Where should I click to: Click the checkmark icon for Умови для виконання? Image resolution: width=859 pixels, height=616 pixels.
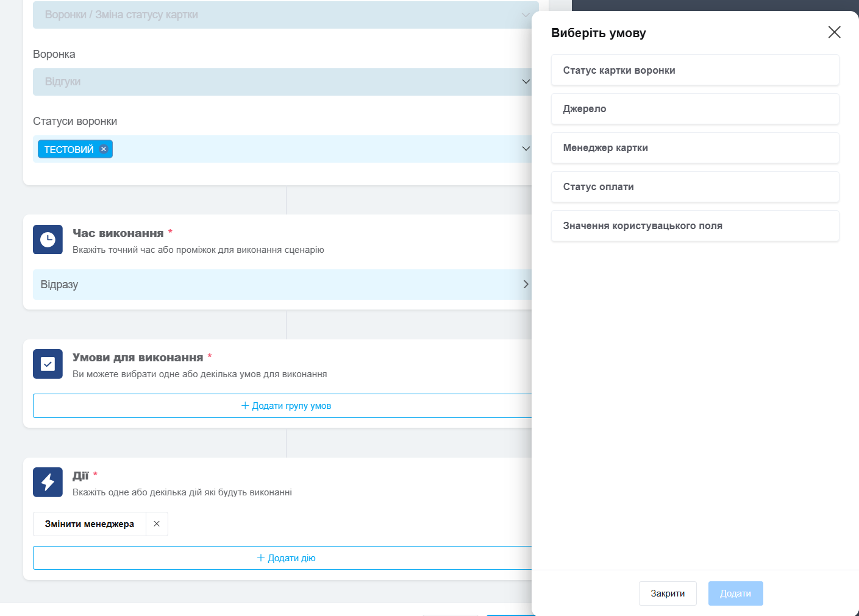48,364
